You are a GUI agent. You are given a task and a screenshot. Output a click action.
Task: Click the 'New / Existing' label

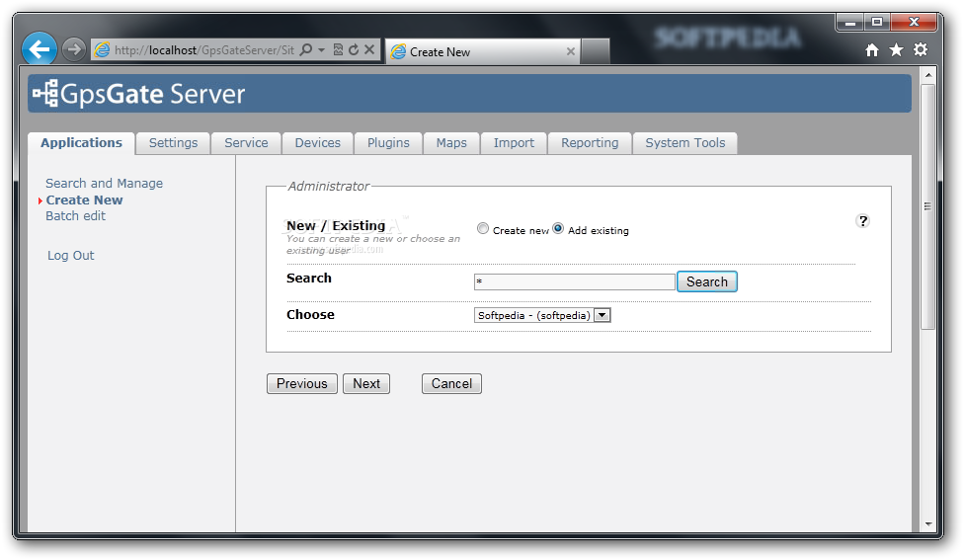coord(336,225)
